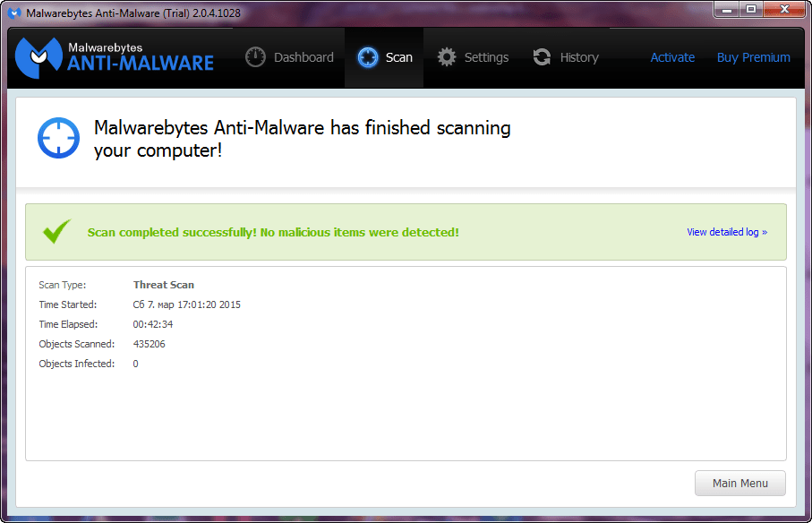This screenshot has height=523, width=812.
Task: Minimize the Malwarebytes window
Action: [x=727, y=9]
